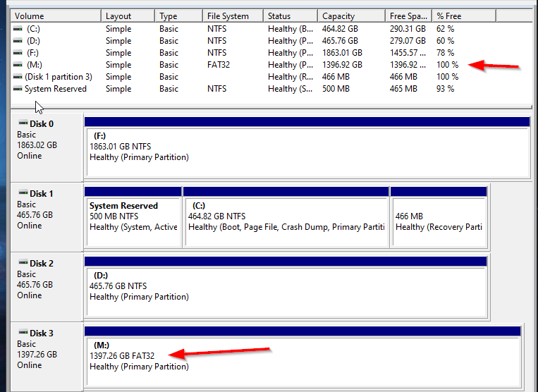This screenshot has width=538, height=392.
Task: Click the 93 % free cell
Action: tap(446, 89)
